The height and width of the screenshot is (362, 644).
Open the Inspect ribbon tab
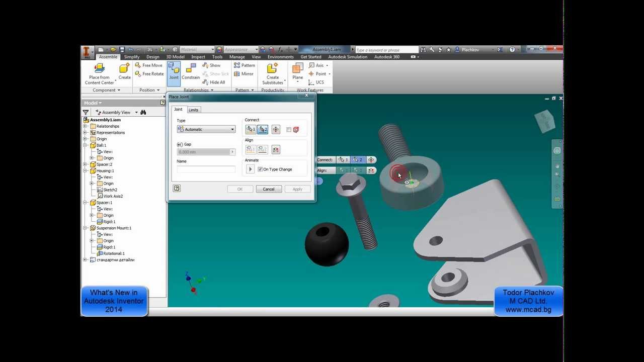tap(198, 57)
